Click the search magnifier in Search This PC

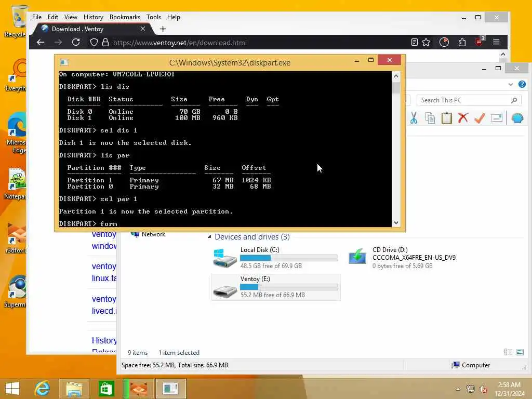coord(514,100)
